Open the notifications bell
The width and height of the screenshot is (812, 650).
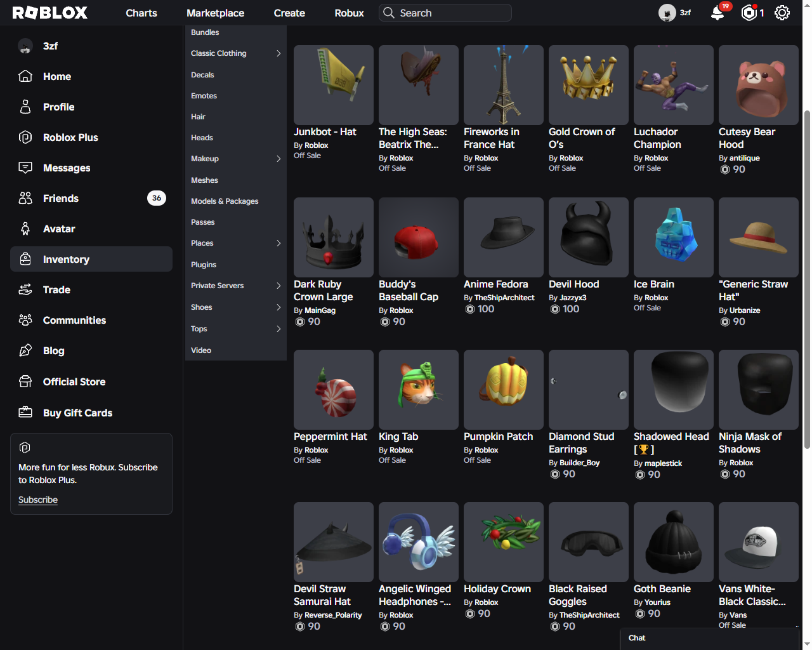pos(717,13)
